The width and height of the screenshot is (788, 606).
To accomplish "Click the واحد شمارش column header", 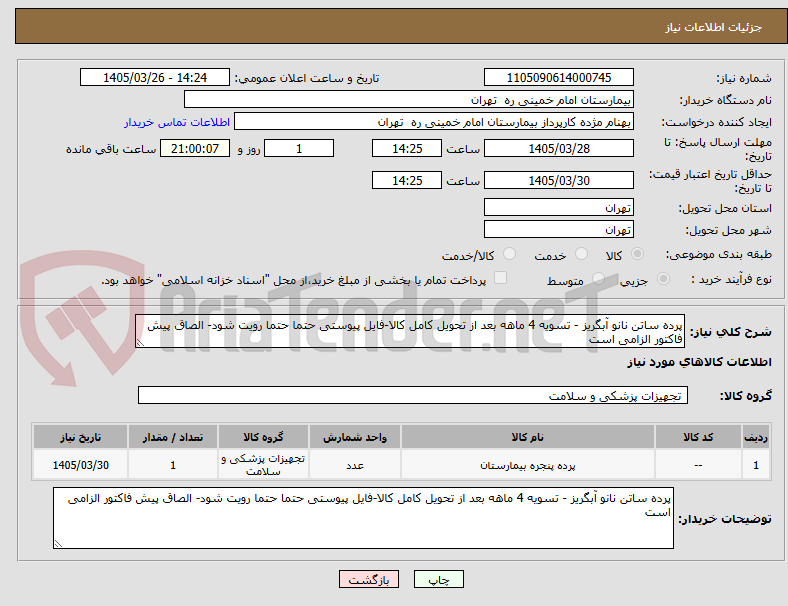I will (355, 437).
